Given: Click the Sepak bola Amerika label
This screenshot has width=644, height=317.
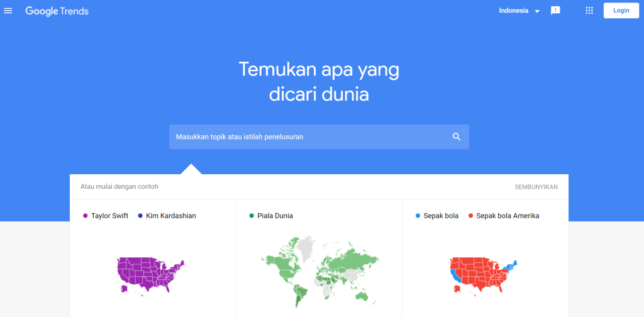Looking at the screenshot, I should pos(508,216).
